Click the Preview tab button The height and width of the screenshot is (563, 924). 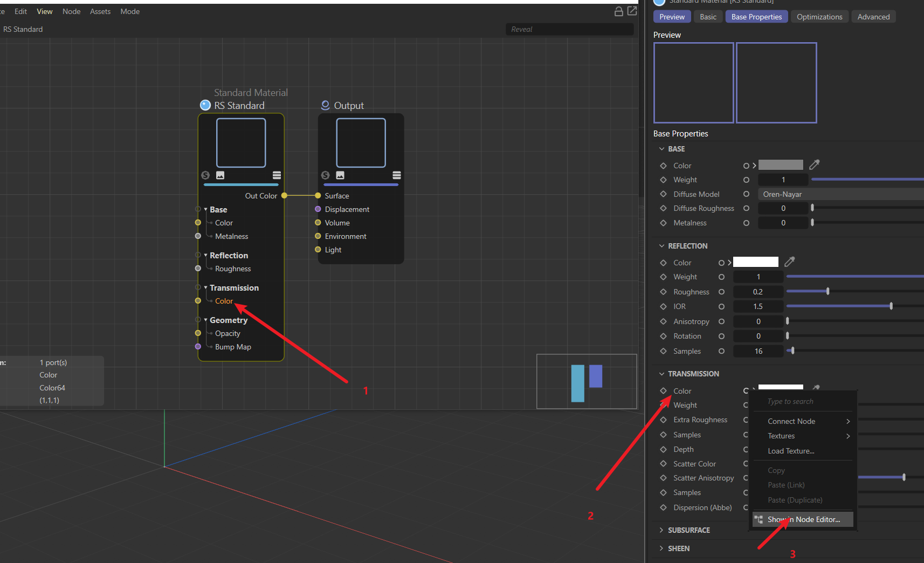coord(672,17)
